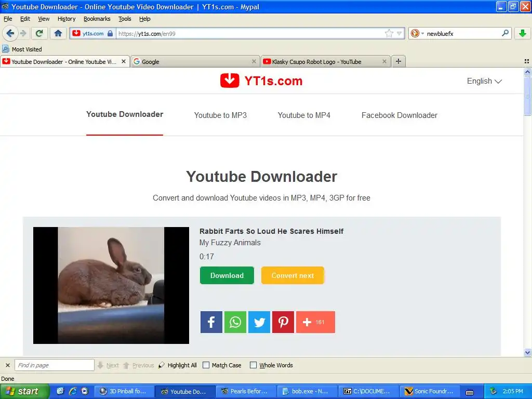Open the Windows start menu

coord(24,391)
